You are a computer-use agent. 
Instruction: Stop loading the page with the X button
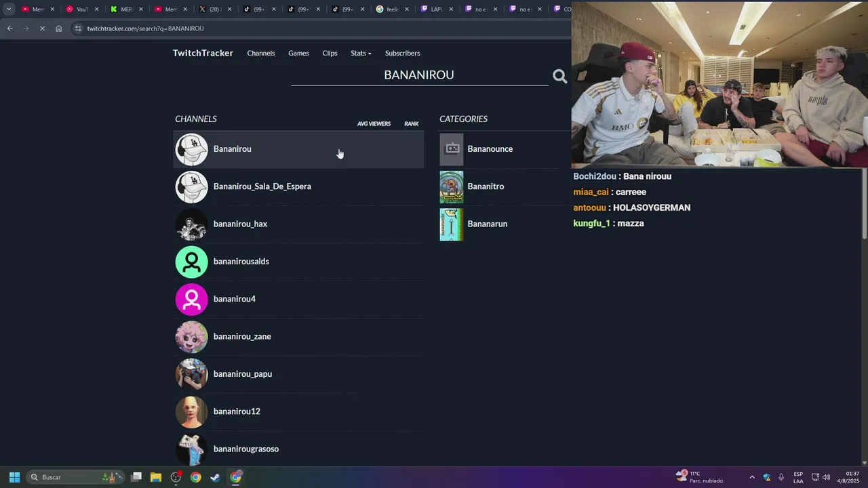(42, 28)
